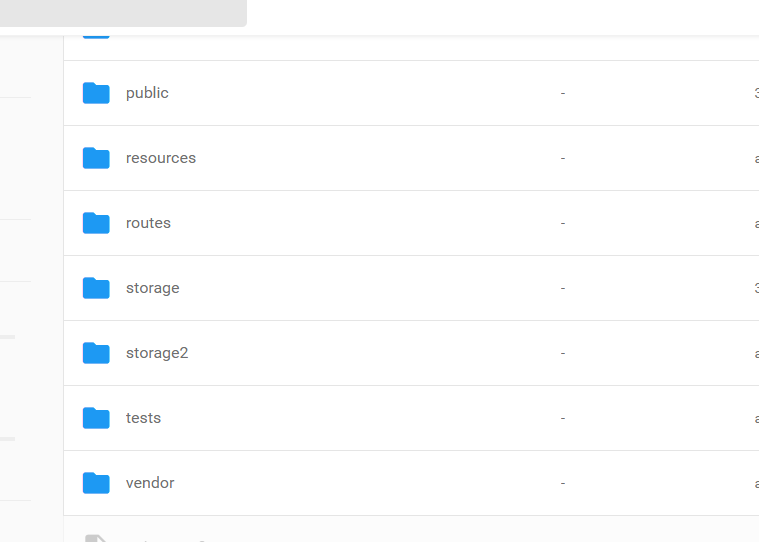Click the vendor folder icon

(x=96, y=483)
